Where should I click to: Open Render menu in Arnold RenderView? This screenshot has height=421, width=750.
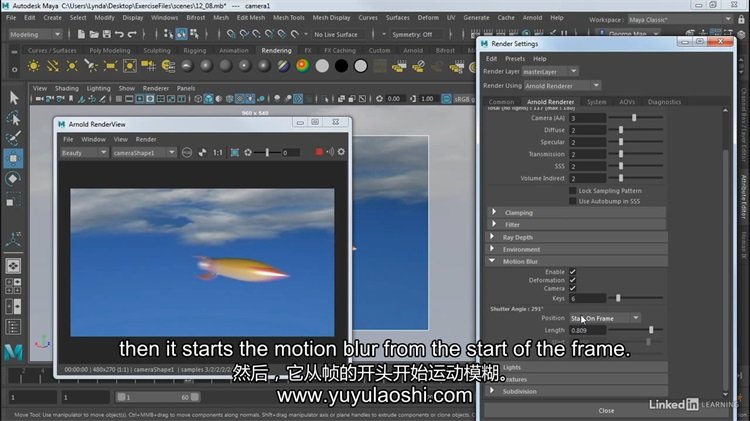146,139
